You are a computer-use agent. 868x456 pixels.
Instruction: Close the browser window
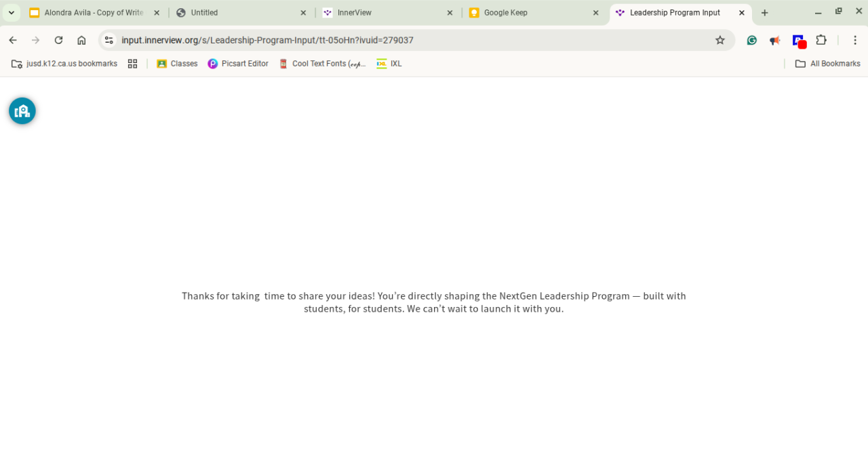pyautogui.click(x=858, y=12)
